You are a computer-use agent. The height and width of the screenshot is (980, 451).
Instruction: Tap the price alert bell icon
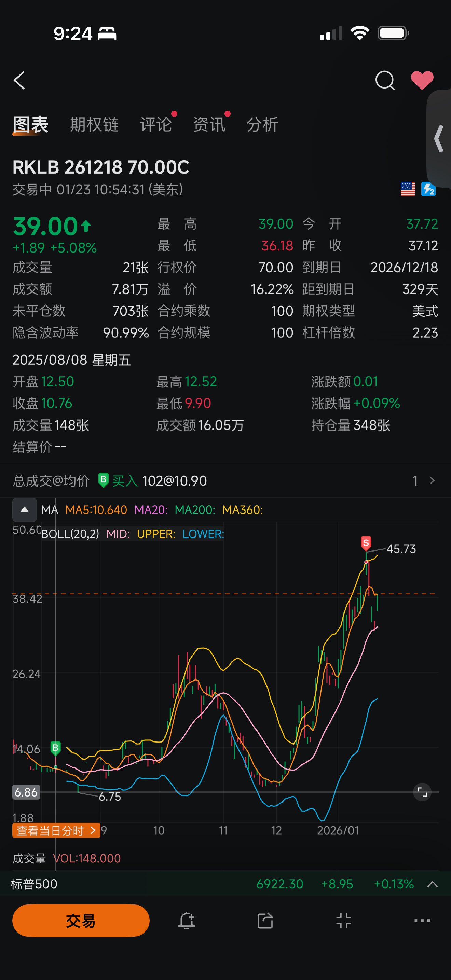coord(187,921)
